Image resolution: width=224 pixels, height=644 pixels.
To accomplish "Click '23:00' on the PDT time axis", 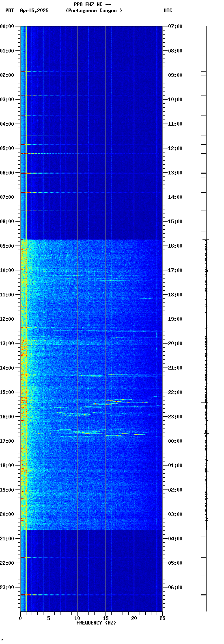I will 7,587.
